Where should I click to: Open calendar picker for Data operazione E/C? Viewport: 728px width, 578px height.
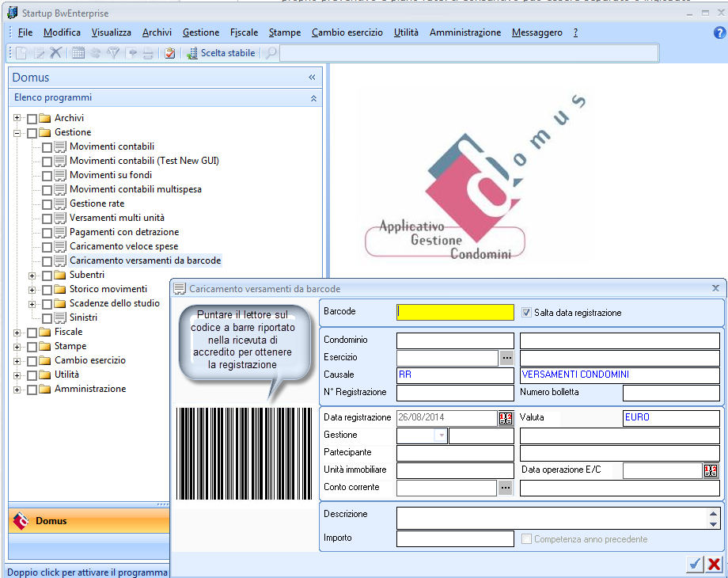click(x=711, y=471)
